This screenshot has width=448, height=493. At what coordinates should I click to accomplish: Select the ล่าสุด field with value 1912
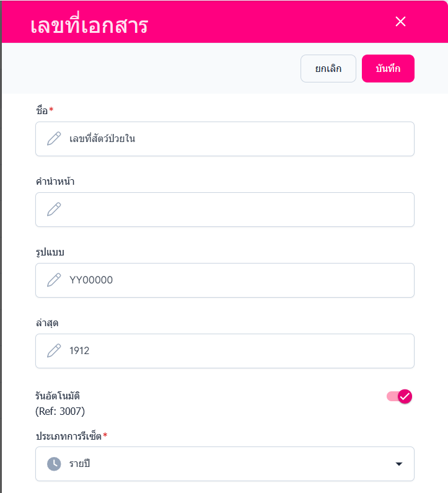click(x=235, y=351)
